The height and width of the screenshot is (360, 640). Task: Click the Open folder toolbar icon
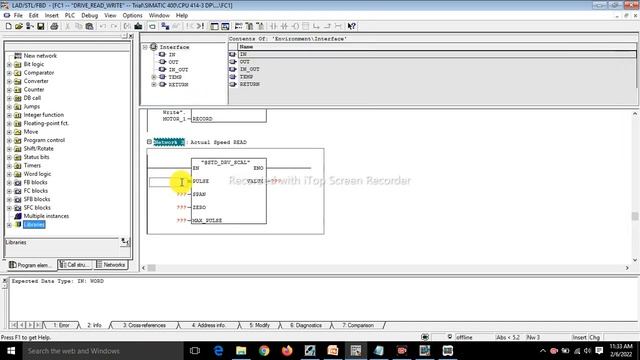pos(19,26)
